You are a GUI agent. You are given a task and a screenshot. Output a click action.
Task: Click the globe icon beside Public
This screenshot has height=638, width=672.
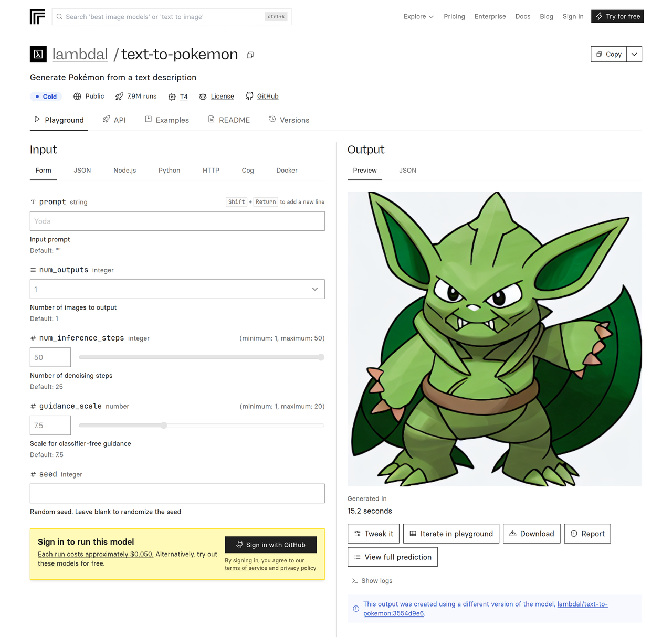77,97
